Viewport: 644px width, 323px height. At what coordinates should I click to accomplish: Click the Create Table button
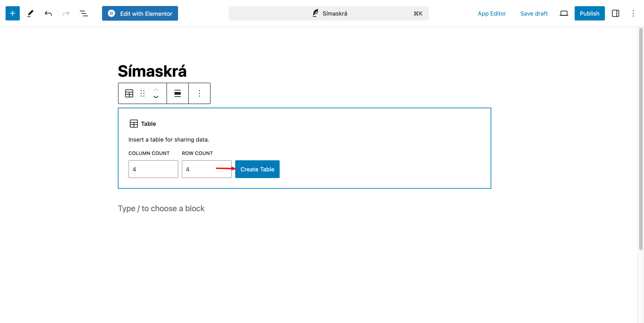click(257, 169)
